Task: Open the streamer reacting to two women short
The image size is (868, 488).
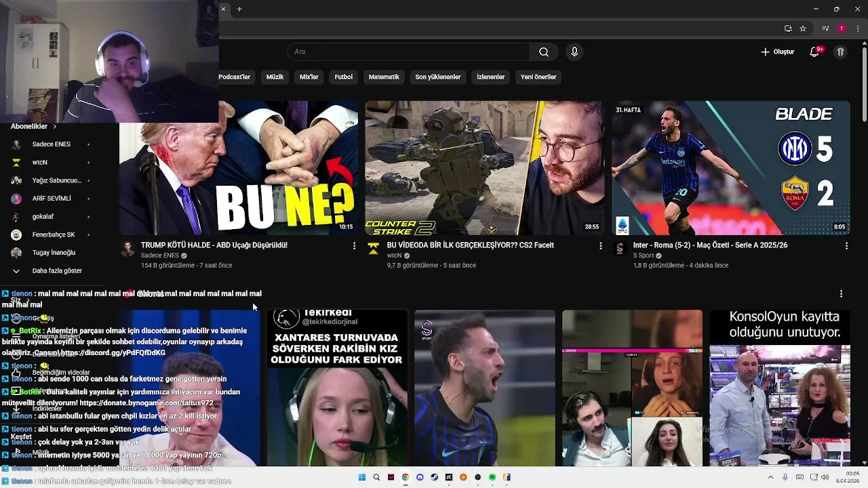Action: point(632,388)
